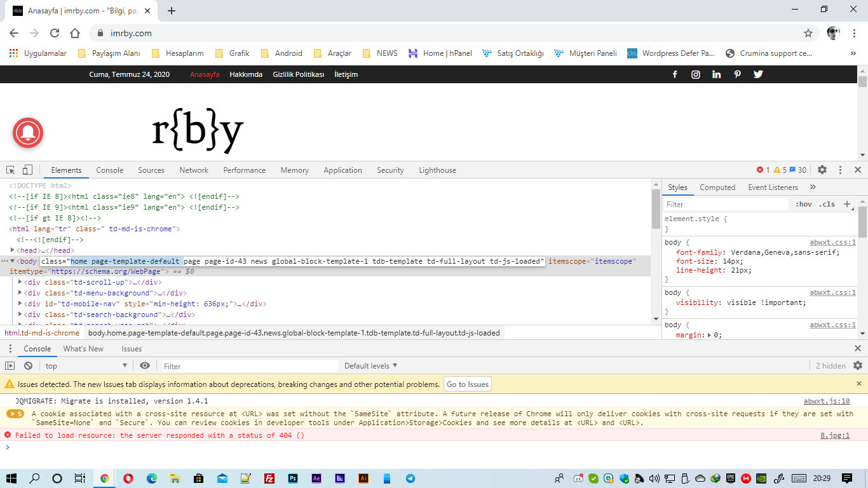Show more Styles sidebar tabs

[x=813, y=187]
